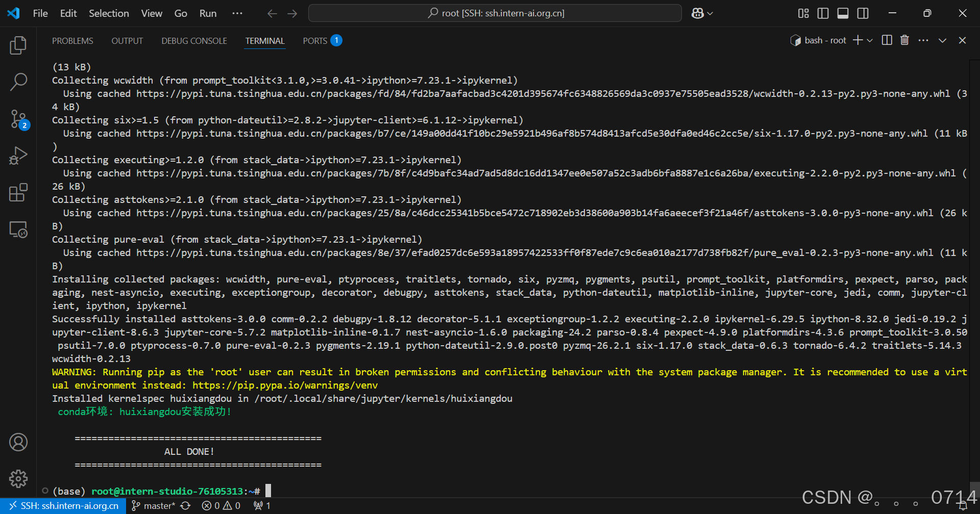
Task: Open the File menu
Action: (40, 13)
